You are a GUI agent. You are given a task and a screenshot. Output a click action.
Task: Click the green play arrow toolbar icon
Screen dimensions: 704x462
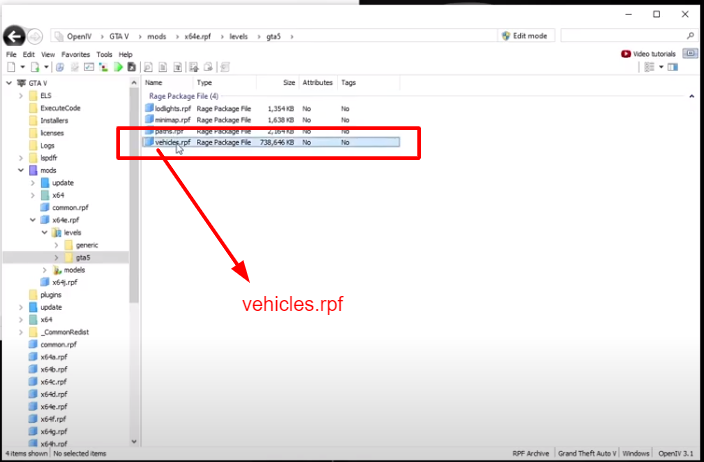(x=119, y=67)
